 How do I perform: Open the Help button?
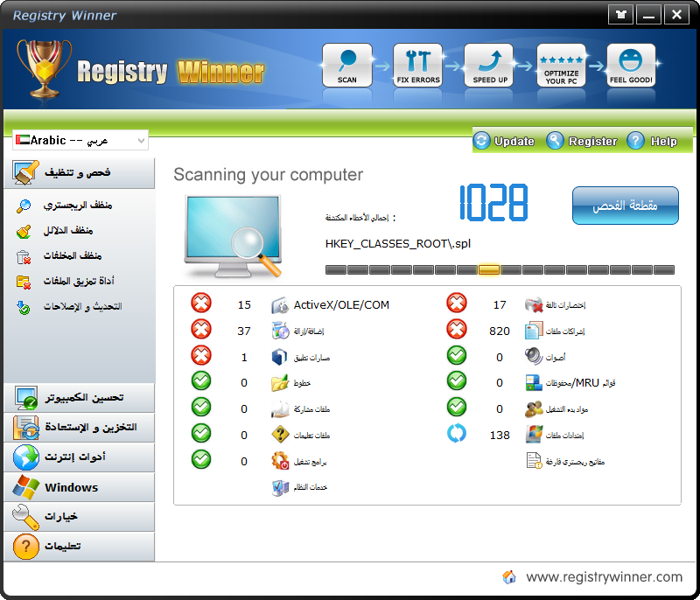(652, 141)
